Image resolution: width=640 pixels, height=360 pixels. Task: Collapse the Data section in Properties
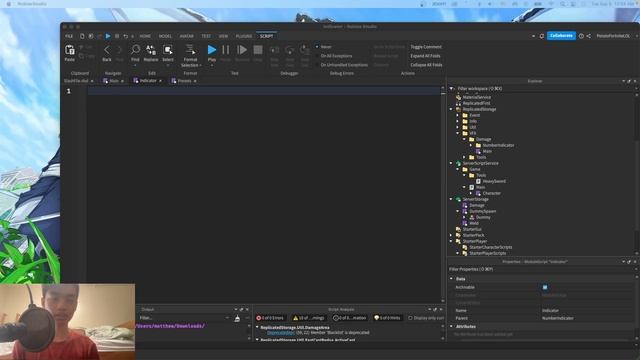pyautogui.click(x=451, y=279)
